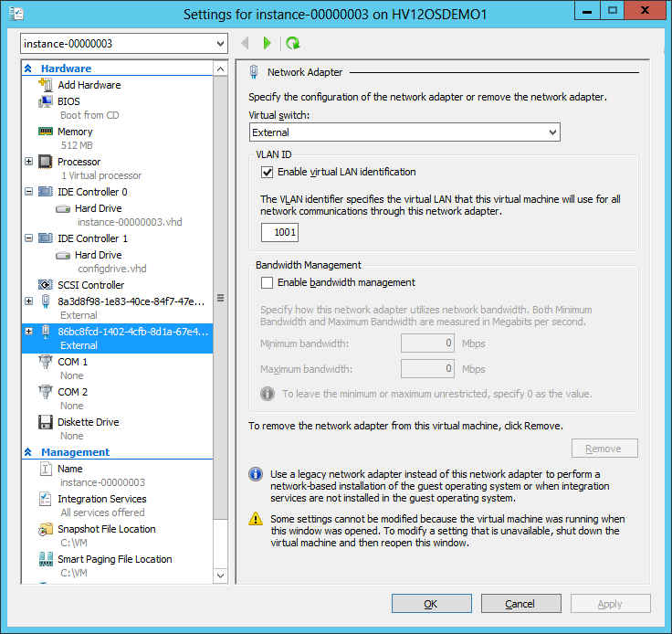Enable bandwidth management checkbox
672x634 pixels.
tap(268, 283)
